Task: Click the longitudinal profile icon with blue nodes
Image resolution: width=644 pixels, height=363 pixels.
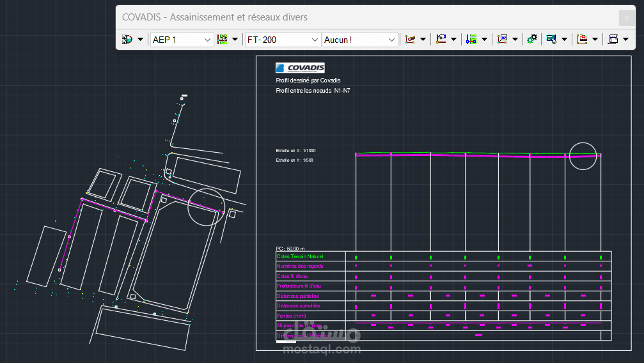Action: (471, 40)
